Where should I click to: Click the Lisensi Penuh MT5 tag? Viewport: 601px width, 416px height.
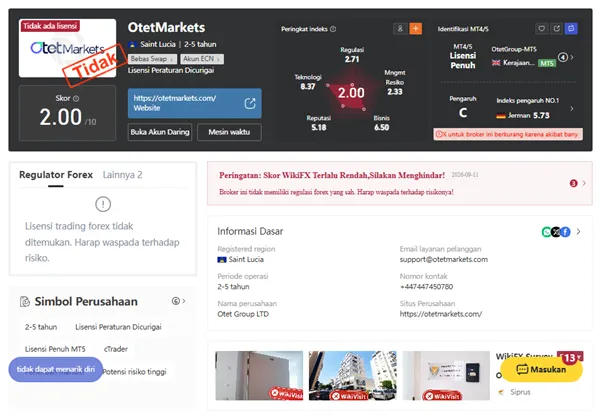tap(55, 349)
